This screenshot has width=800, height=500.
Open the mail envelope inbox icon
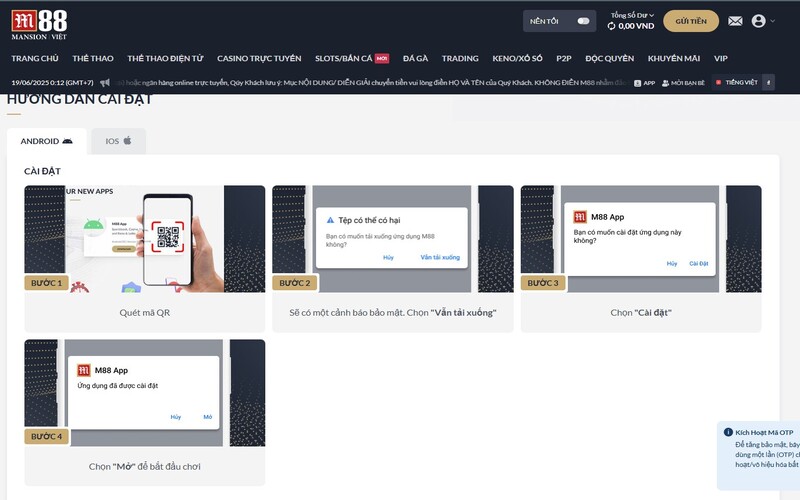point(735,21)
